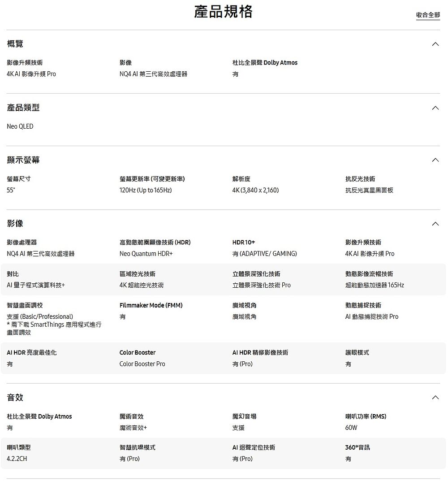Click the 動態影像流暢技術 label

click(x=369, y=274)
